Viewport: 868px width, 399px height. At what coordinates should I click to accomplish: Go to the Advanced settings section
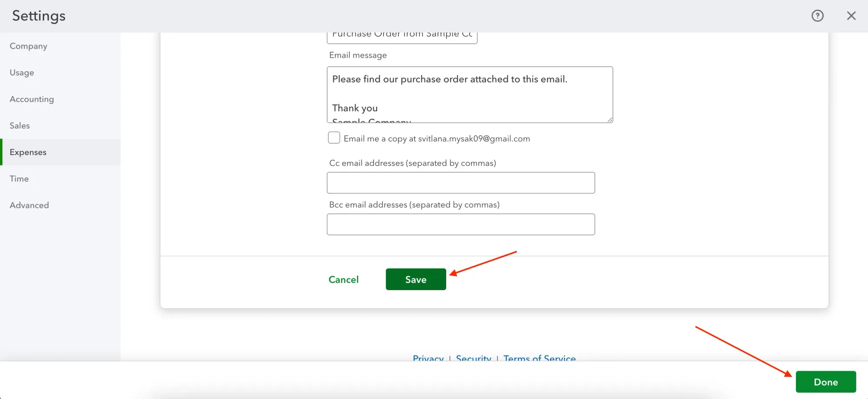[x=29, y=205]
